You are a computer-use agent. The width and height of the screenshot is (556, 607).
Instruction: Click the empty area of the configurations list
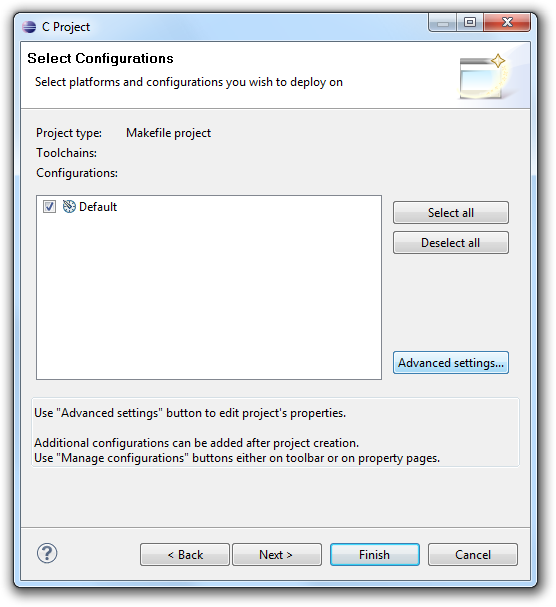(209, 298)
